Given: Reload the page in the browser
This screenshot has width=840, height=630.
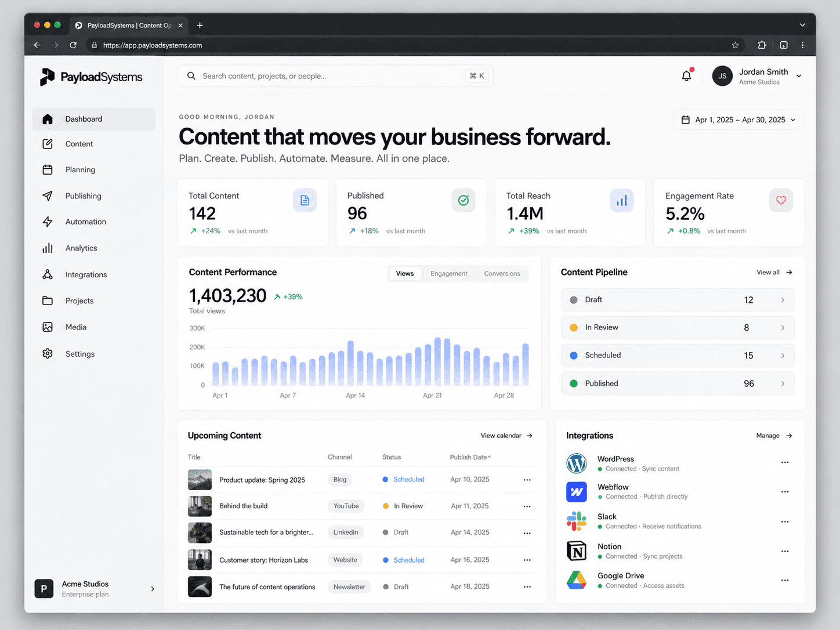Looking at the screenshot, I should point(73,45).
